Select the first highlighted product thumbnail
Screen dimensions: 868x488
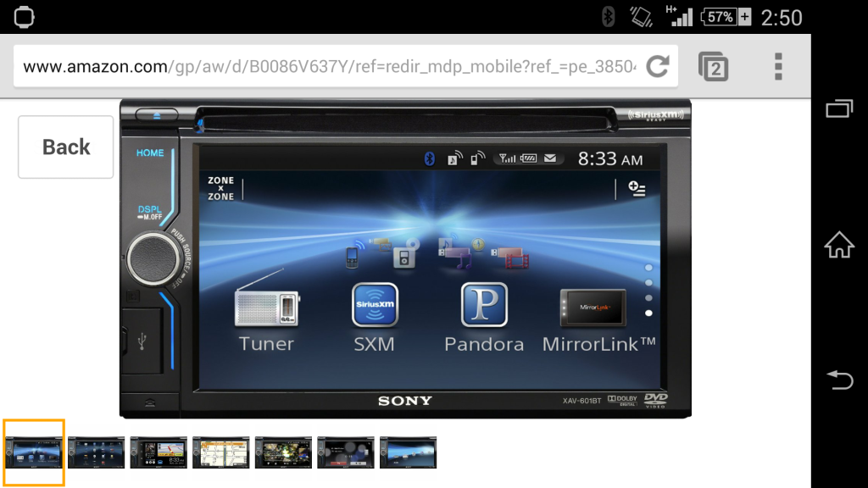(34, 452)
